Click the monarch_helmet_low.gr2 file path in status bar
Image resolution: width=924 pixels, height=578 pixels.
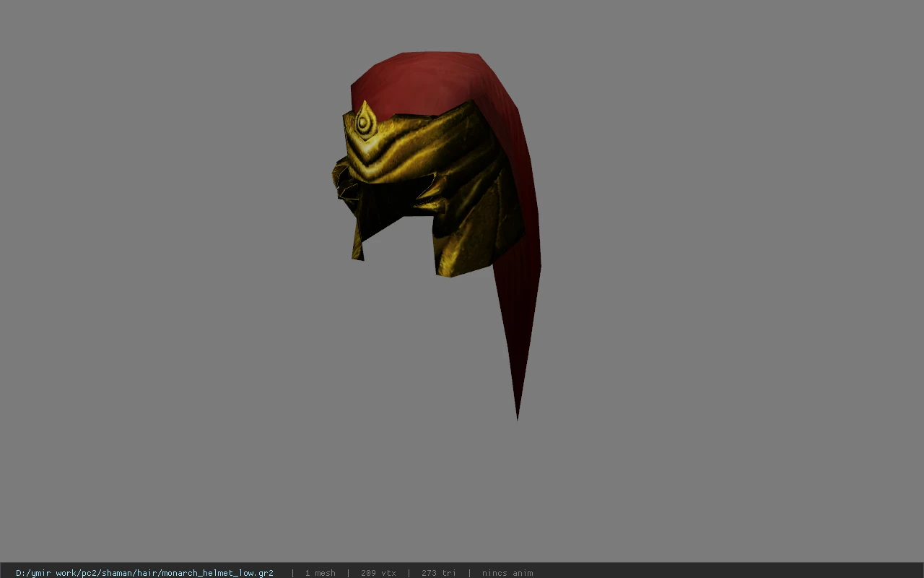144,573
